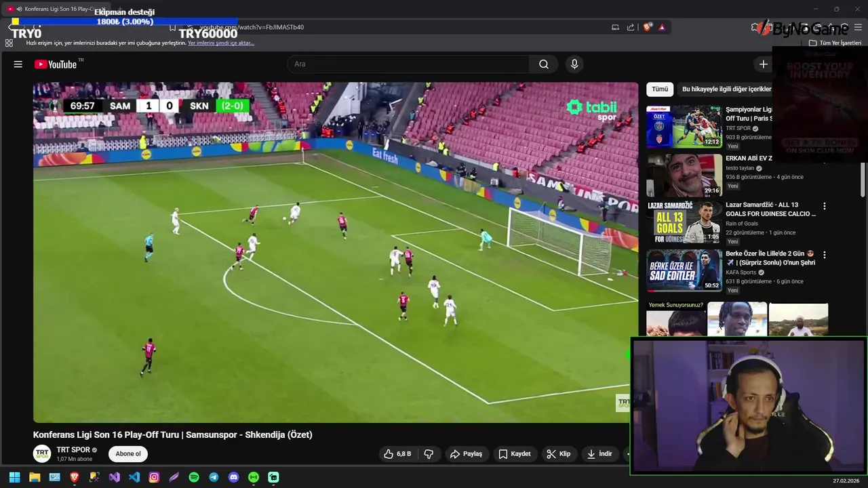Image resolution: width=868 pixels, height=488 pixels.
Task: Open the Brave Shields lion icon
Action: point(647,27)
